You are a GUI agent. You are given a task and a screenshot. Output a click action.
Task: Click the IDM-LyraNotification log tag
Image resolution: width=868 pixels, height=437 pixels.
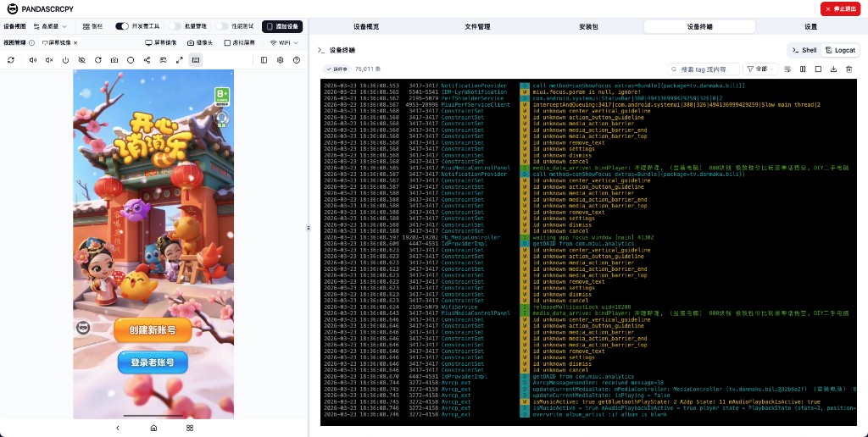click(474, 91)
